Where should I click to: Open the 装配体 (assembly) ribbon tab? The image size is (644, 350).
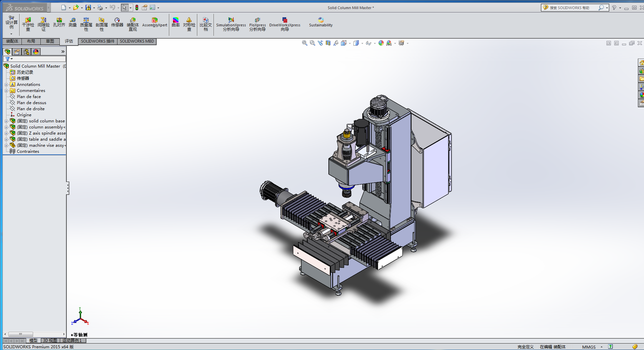pyautogui.click(x=11, y=41)
